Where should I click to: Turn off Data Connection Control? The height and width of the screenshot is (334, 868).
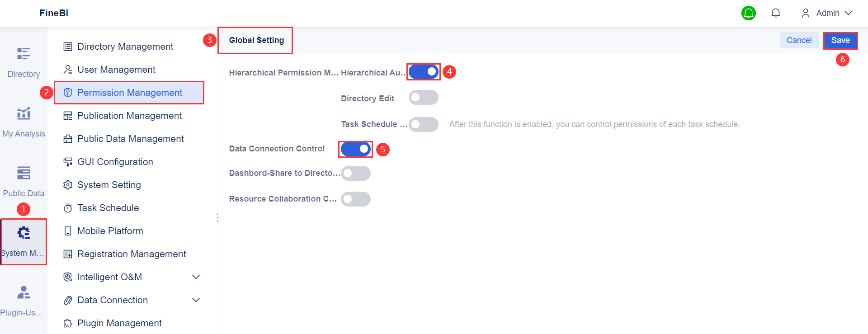point(355,149)
